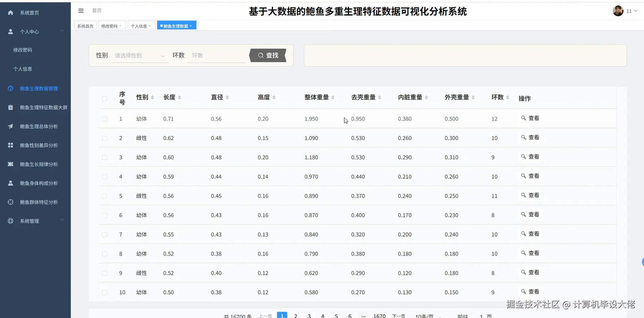Close the 个人信息 tab
This screenshot has width=644, height=318.
(x=150, y=26)
